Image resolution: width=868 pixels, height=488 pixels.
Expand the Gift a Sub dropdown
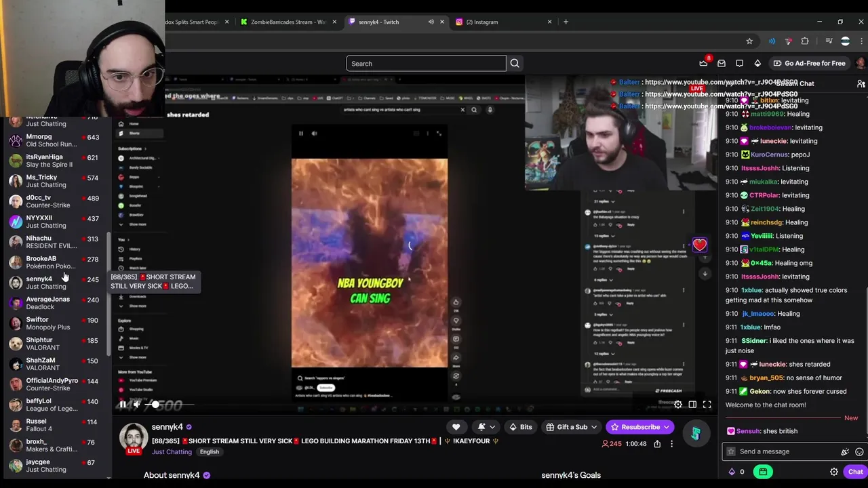tap(571, 427)
